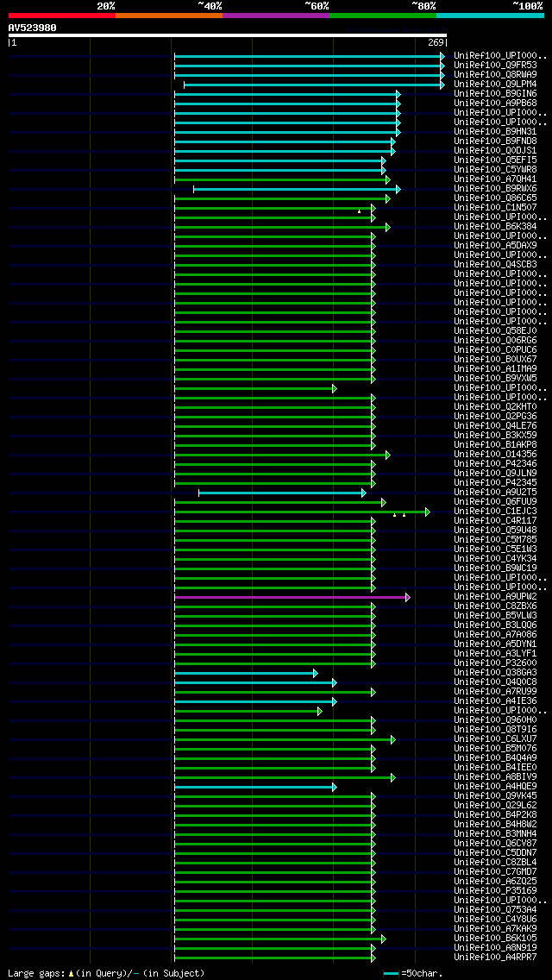Image resolution: width=552 pixels, height=980 pixels.
Task: Open hit UniRef100_A7RU99
Action: (495, 692)
